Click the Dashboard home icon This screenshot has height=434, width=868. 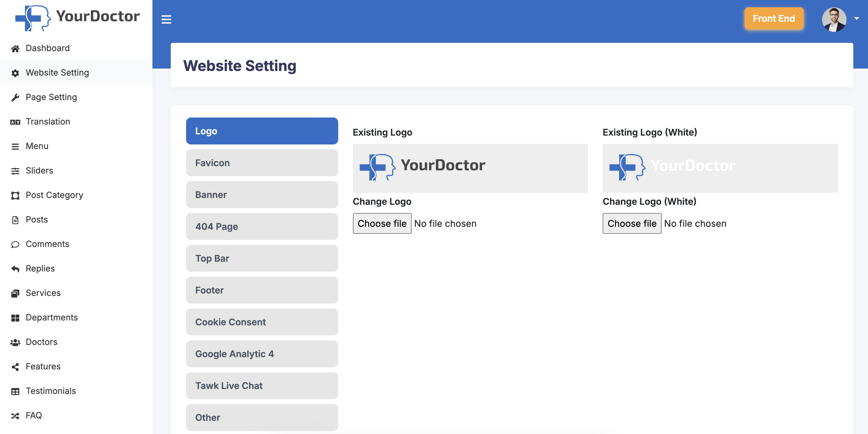[15, 49]
